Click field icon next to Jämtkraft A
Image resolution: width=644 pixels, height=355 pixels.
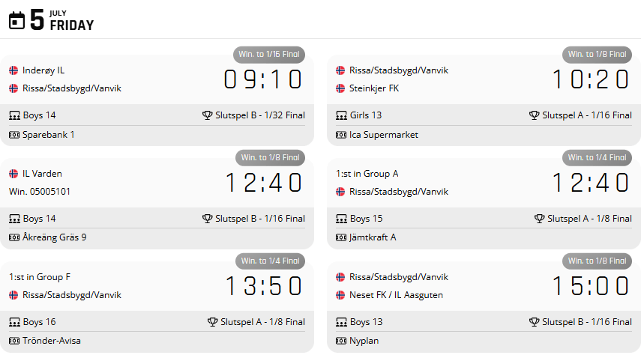[x=340, y=238]
